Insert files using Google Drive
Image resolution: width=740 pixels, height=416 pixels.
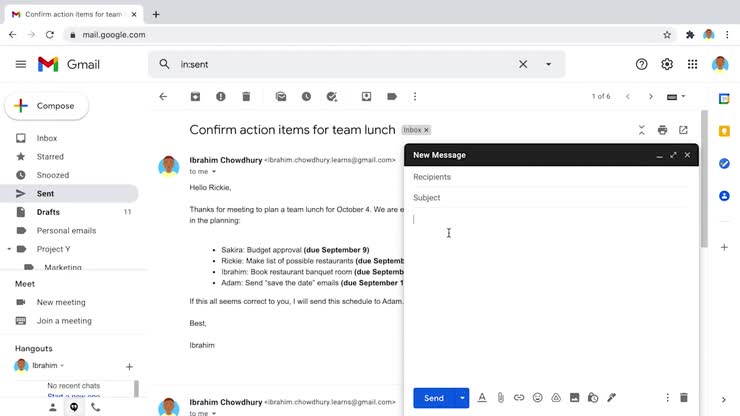556,398
